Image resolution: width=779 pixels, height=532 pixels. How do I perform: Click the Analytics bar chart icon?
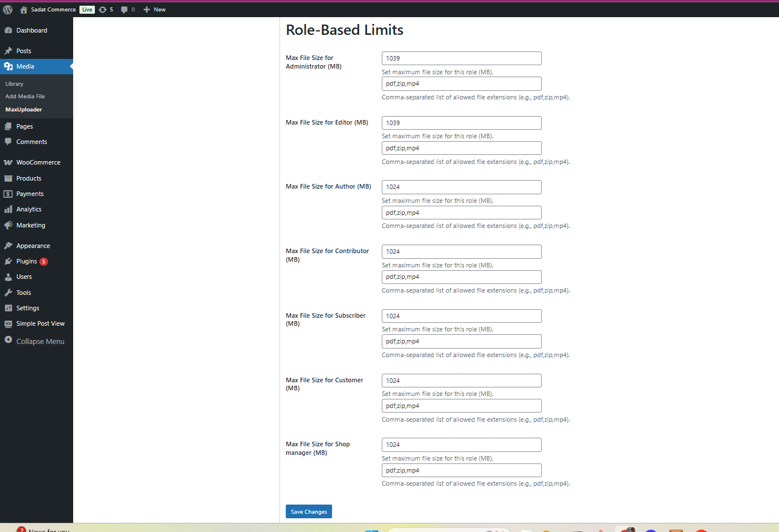click(9, 210)
